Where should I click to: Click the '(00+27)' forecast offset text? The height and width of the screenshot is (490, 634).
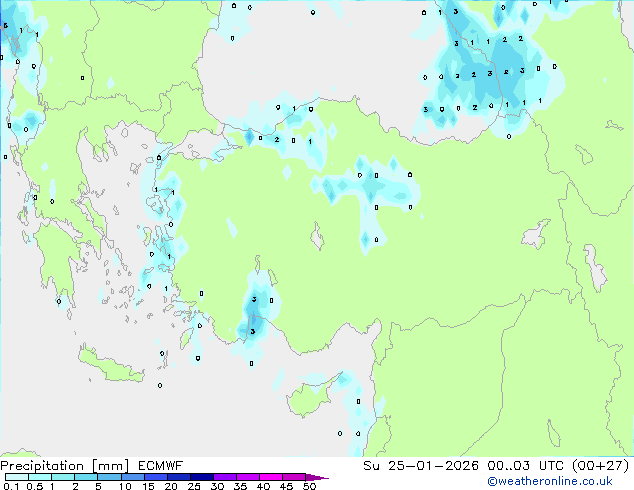point(601,466)
